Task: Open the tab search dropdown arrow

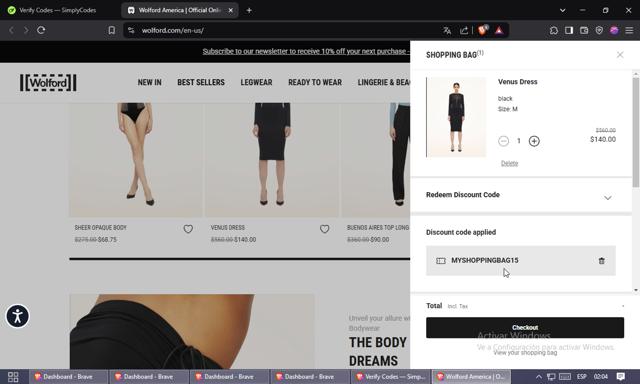Action: [x=562, y=10]
